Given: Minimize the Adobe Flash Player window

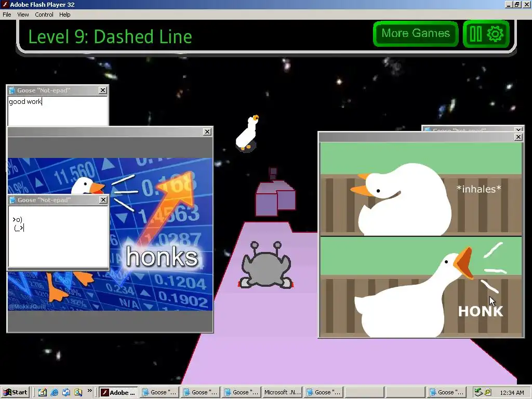Looking at the screenshot, I should pos(508,4).
